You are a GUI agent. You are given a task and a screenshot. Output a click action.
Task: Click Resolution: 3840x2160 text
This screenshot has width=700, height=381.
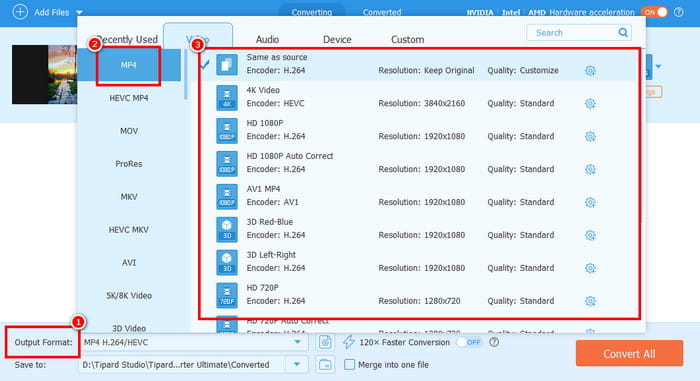click(x=421, y=104)
